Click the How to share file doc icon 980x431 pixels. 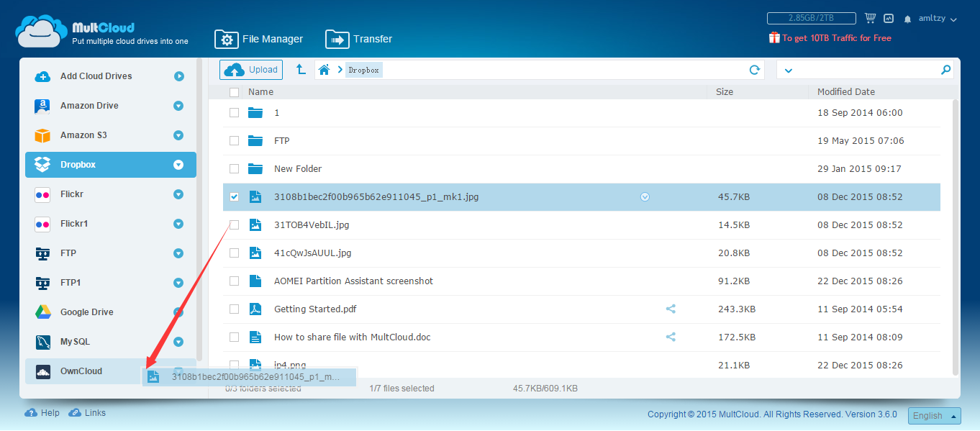[255, 337]
